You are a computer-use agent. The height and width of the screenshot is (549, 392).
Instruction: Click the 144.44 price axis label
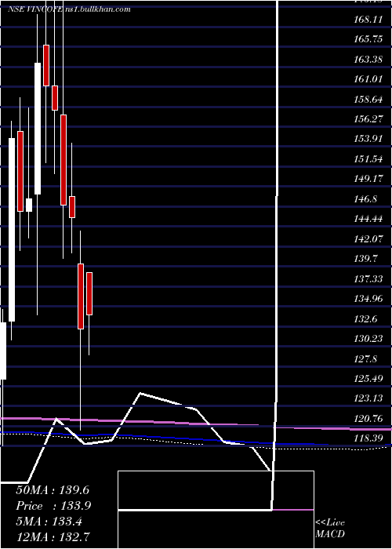[368, 219]
